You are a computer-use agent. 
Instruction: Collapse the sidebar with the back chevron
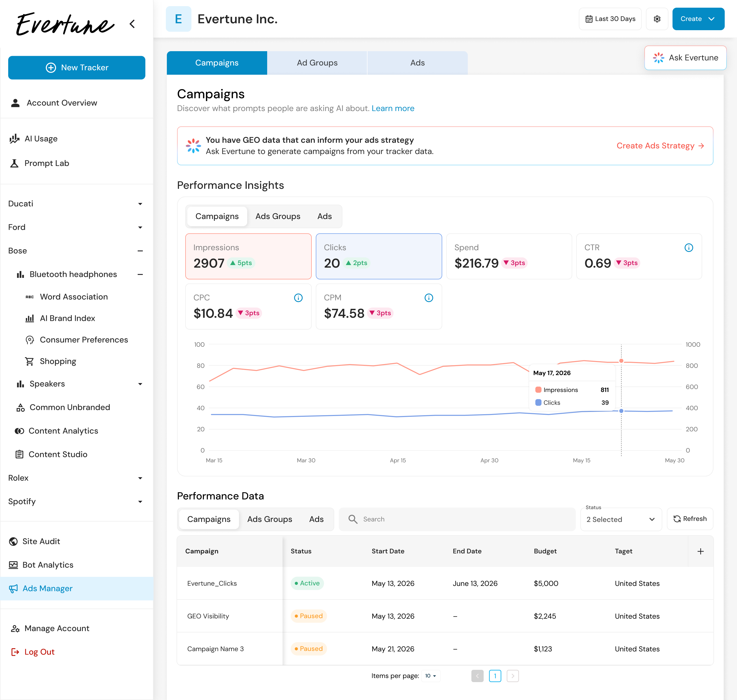click(x=132, y=24)
